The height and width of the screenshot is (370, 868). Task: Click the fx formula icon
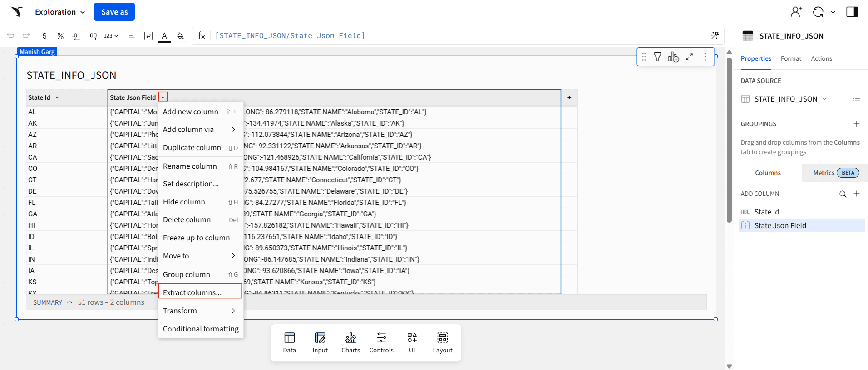coord(202,36)
